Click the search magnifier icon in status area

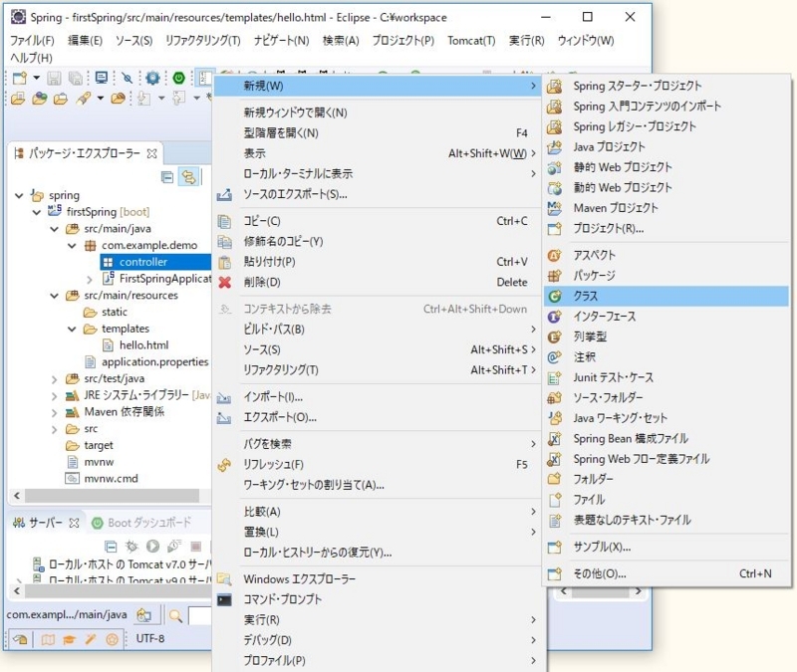coord(176,616)
